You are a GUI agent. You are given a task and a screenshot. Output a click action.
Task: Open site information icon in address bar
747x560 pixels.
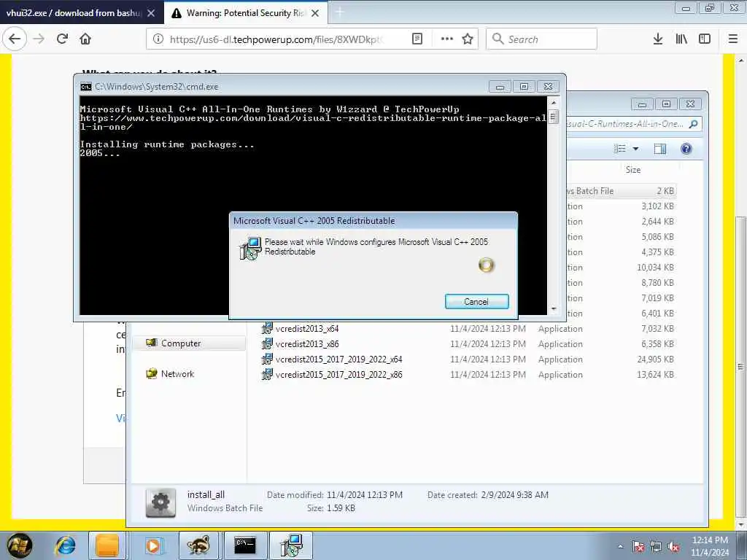tap(158, 39)
